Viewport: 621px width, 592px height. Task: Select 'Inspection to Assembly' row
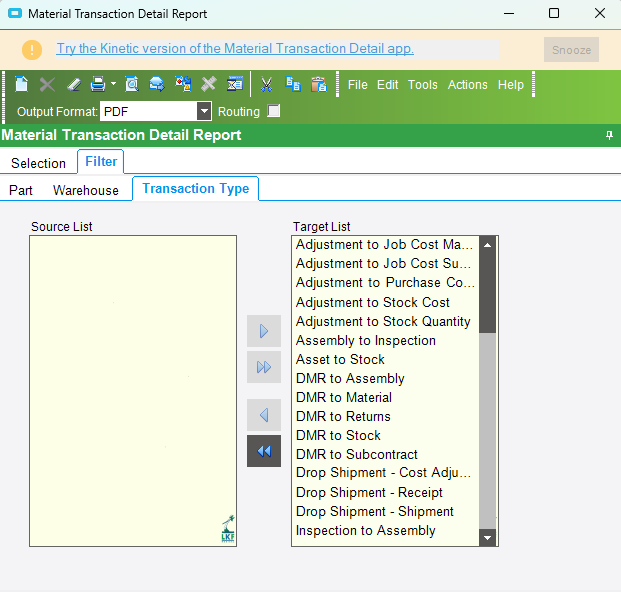click(x=385, y=531)
